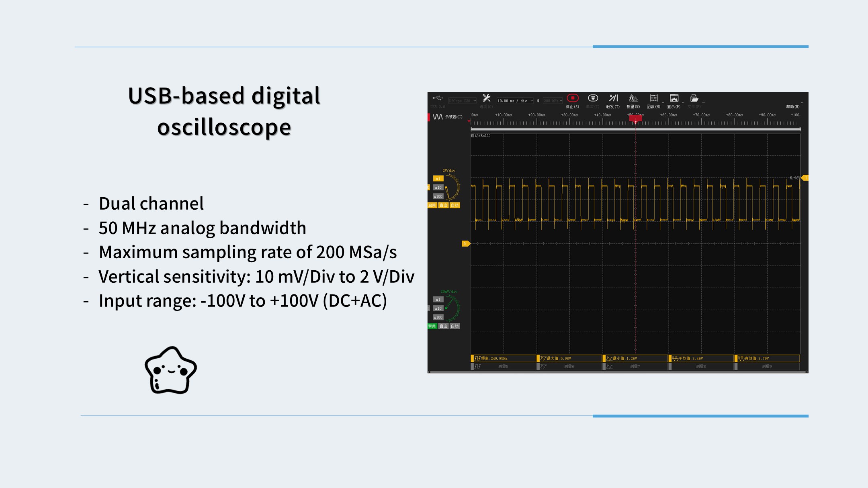868x488 pixels.
Task: Click the Average 3.46V measurement box
Action: tap(701, 358)
